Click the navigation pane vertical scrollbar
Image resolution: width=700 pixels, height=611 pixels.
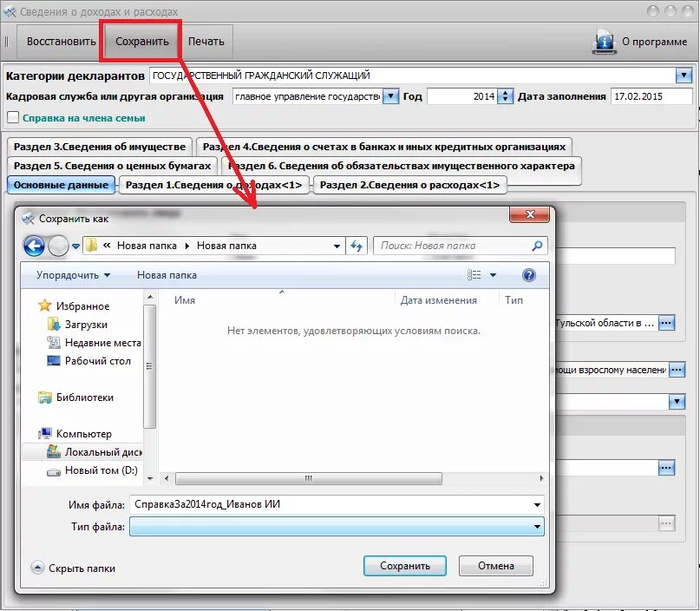click(x=149, y=366)
